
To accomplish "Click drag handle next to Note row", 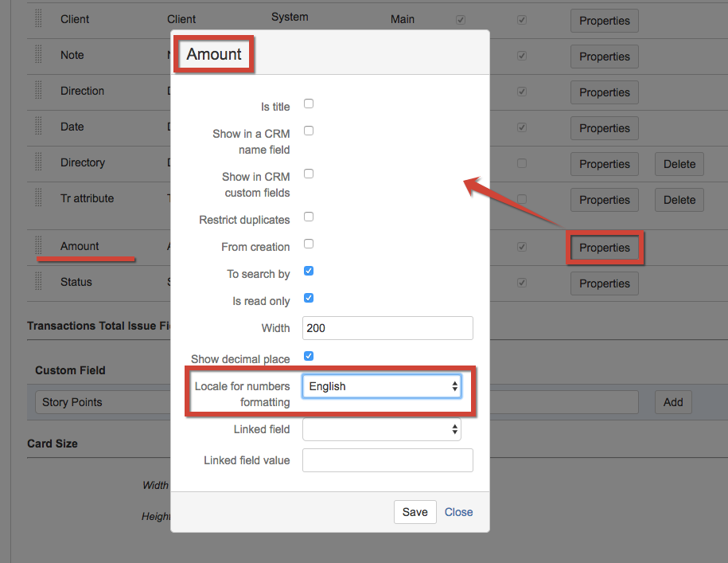I will point(38,55).
